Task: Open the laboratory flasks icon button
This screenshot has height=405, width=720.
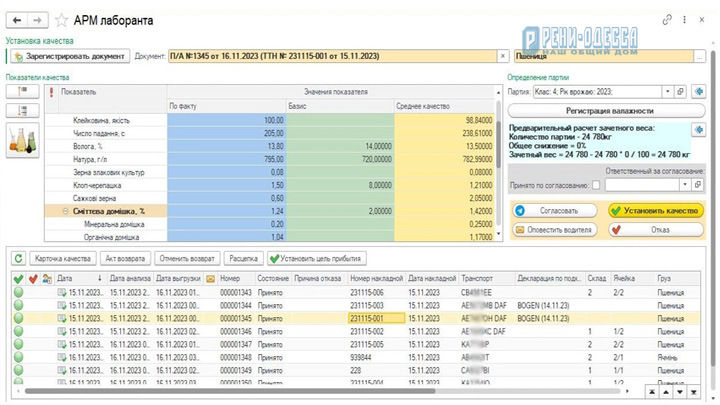Action: (x=22, y=141)
